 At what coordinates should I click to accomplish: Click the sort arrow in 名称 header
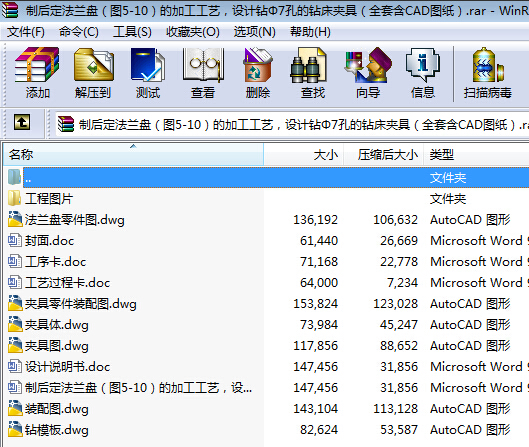(133, 146)
